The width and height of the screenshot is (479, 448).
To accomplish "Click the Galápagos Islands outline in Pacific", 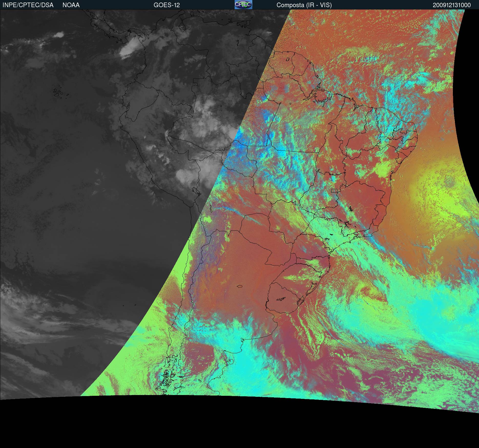I will pos(59,93).
